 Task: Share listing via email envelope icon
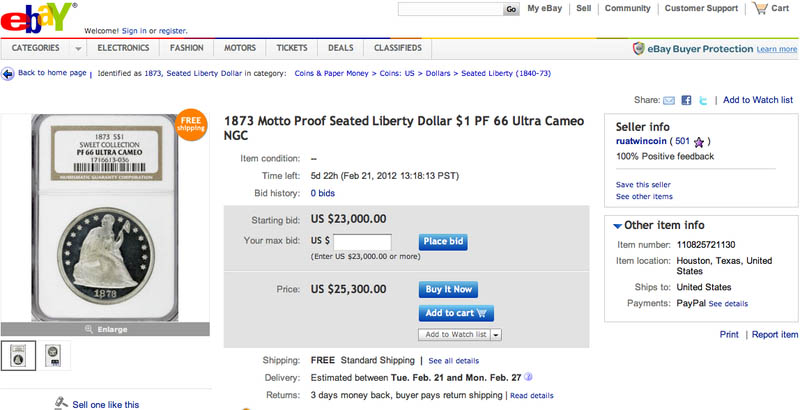pos(669,100)
